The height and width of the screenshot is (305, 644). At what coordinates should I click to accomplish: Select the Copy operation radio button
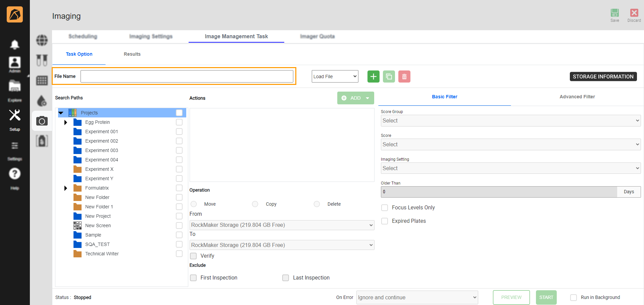[x=255, y=204]
